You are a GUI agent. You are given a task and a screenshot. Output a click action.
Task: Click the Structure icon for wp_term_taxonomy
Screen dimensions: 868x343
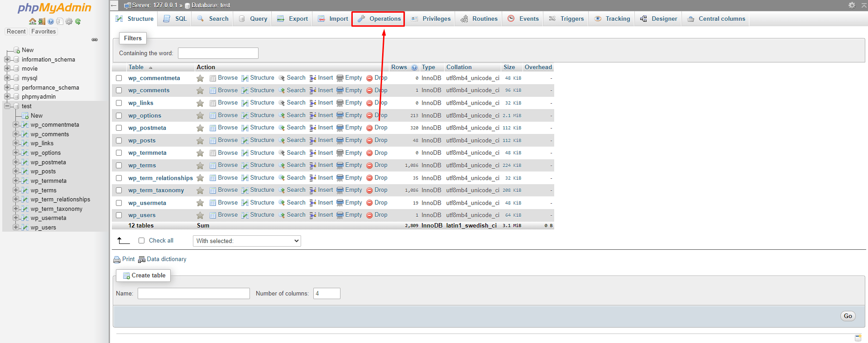[245, 191]
